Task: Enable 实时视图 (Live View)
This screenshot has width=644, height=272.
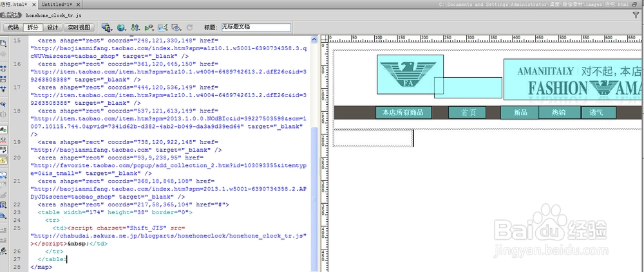Action: tap(79, 28)
